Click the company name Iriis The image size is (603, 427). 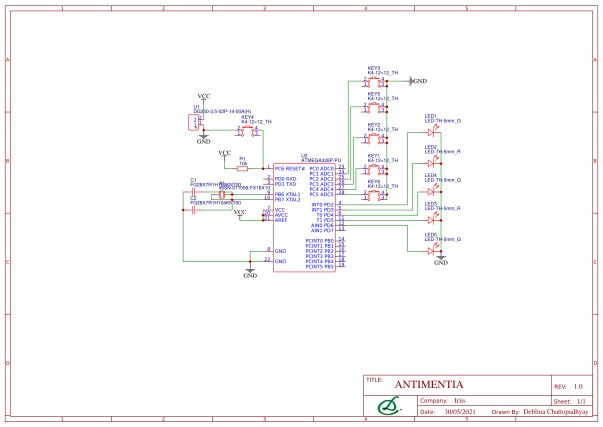coord(460,400)
